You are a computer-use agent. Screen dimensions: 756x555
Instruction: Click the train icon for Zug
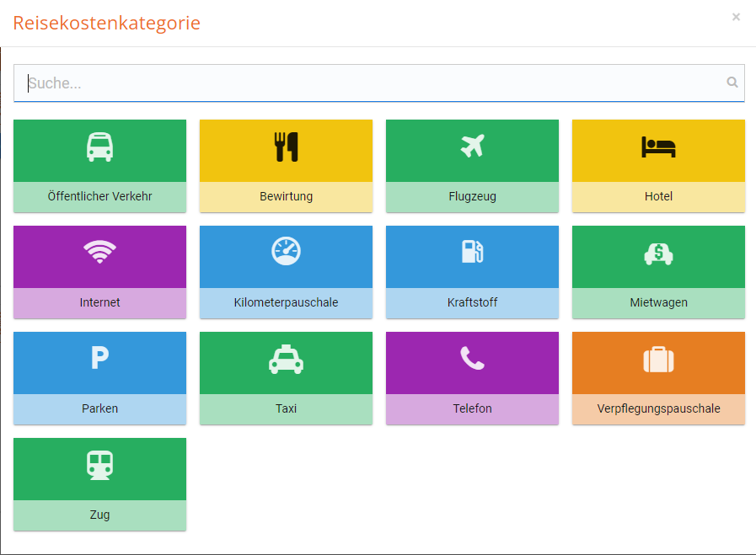pos(99,465)
